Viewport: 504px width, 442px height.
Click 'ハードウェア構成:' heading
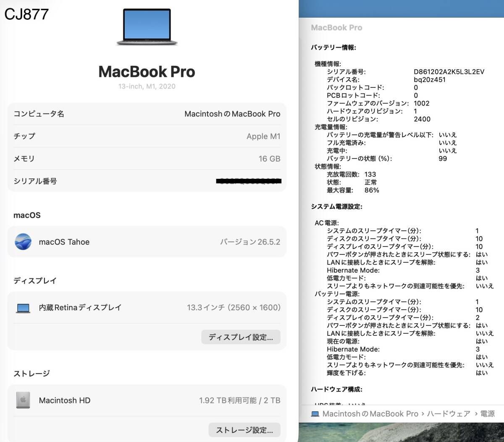(x=337, y=389)
